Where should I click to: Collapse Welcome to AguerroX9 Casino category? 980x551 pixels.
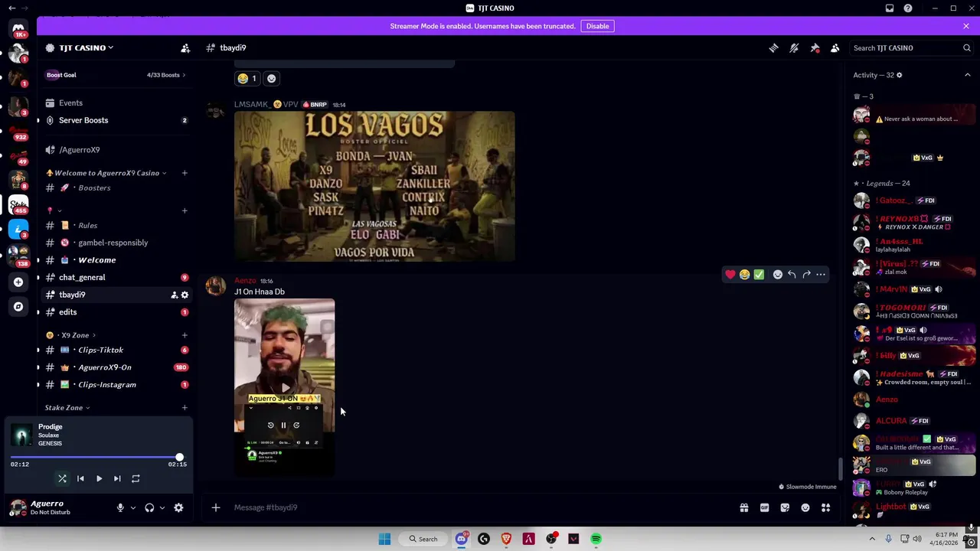coord(106,173)
